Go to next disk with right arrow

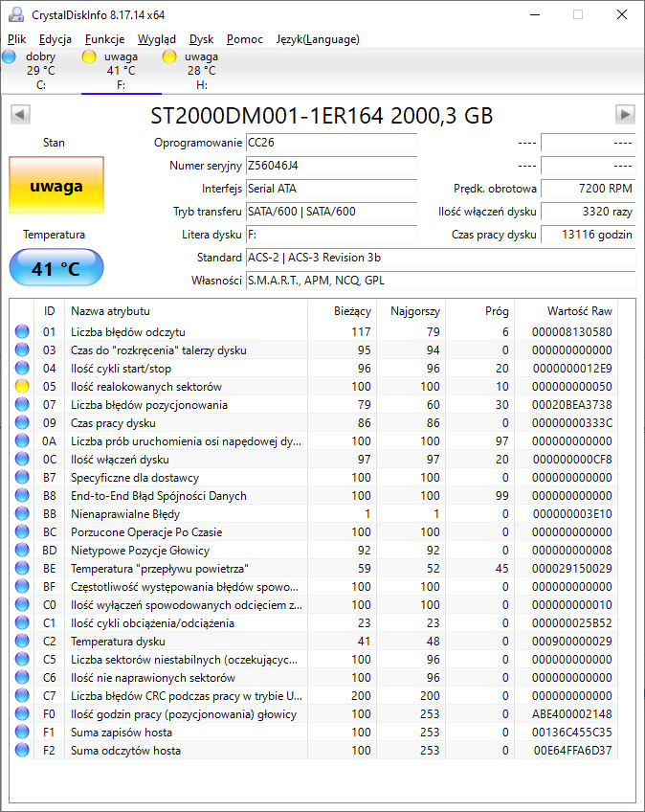click(x=625, y=115)
